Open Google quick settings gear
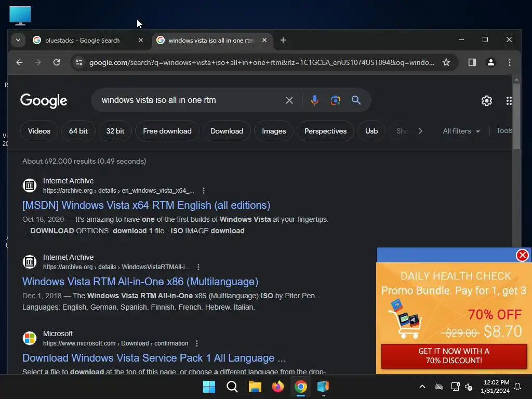The height and width of the screenshot is (399, 532). point(486,101)
